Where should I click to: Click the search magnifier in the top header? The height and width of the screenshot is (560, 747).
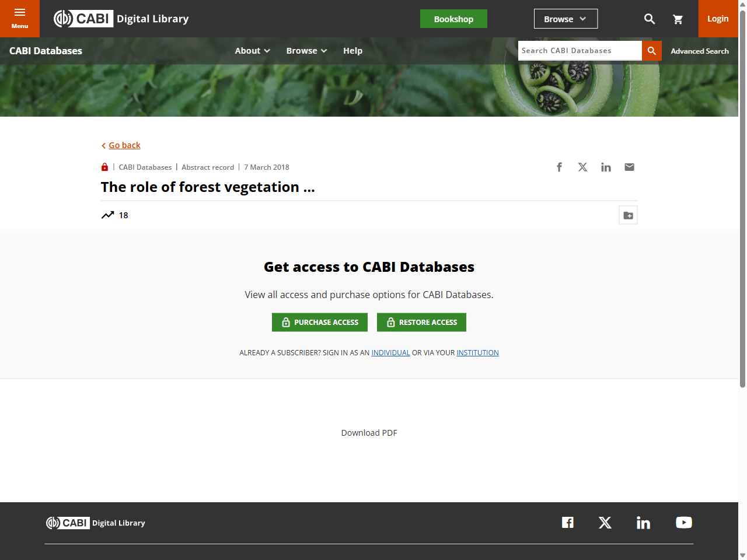(650, 19)
